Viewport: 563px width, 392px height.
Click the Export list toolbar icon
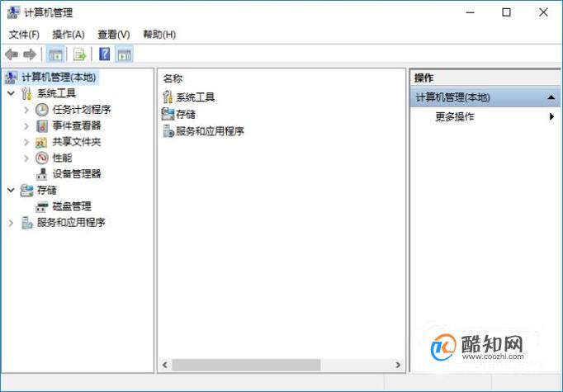click(80, 54)
